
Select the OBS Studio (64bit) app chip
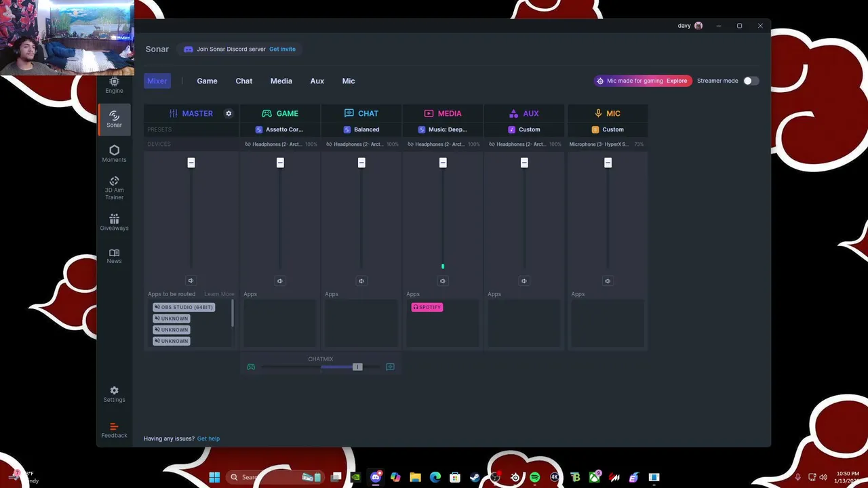[184, 307]
